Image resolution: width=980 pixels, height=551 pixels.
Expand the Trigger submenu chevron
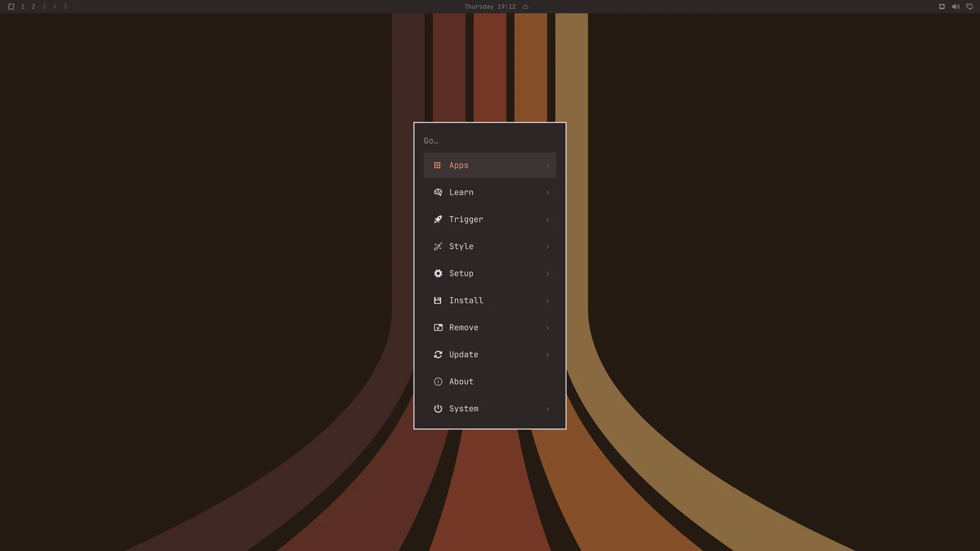point(548,219)
